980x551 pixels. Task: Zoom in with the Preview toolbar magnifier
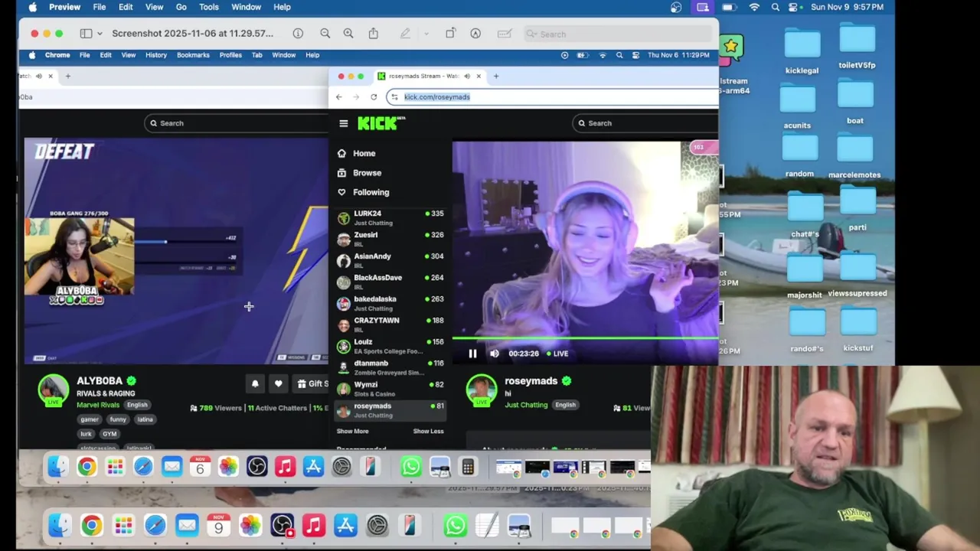tap(348, 34)
